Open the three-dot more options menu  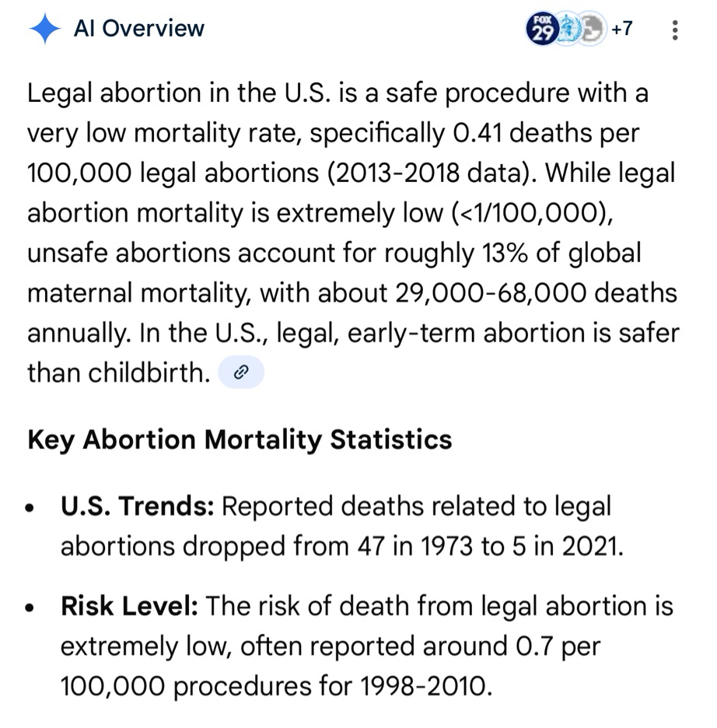point(673,30)
